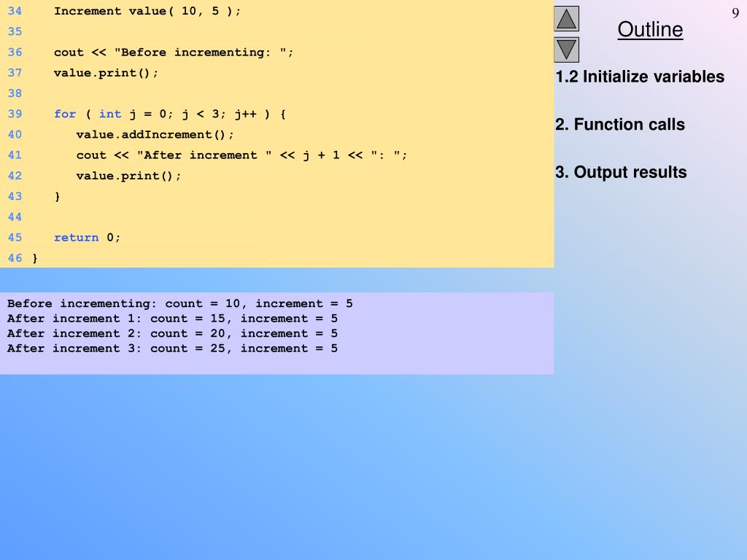Click line 41 cout 'After increment' statement
This screenshot has width=747, height=560.
(x=241, y=155)
